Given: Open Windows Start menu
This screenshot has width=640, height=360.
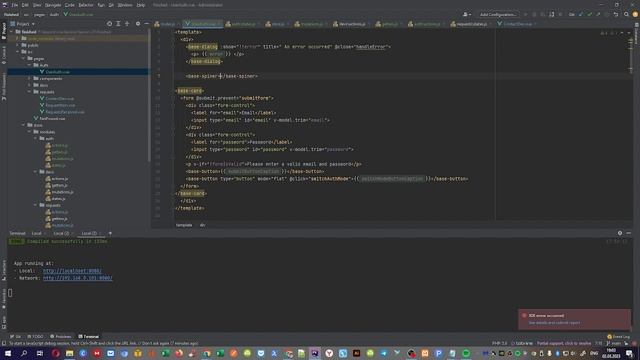Looking at the screenshot, I should pyautogui.click(x=8, y=353).
